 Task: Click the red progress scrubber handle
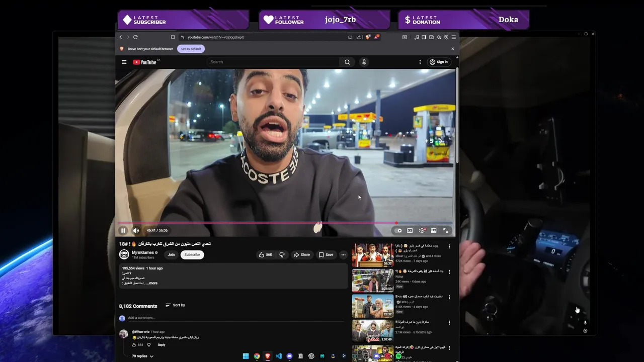point(396,223)
